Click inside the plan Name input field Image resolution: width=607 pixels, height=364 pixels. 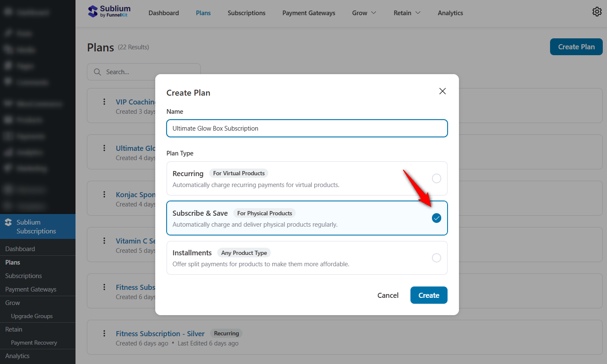pyautogui.click(x=307, y=128)
